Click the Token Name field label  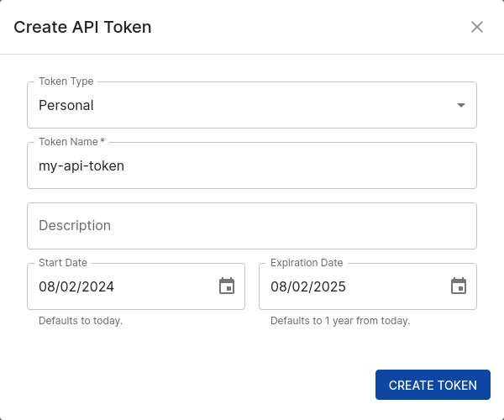(x=71, y=142)
